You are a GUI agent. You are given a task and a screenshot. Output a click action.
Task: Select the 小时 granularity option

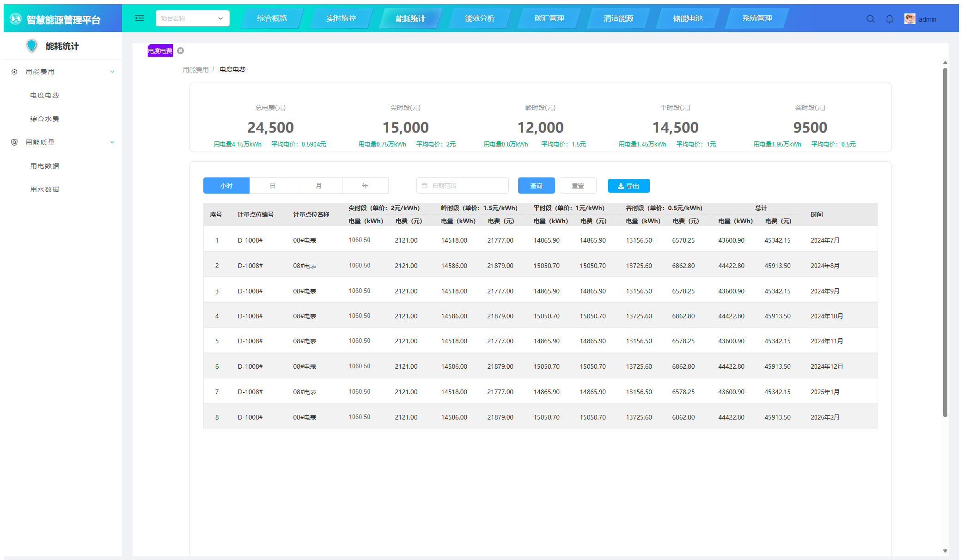(x=226, y=186)
